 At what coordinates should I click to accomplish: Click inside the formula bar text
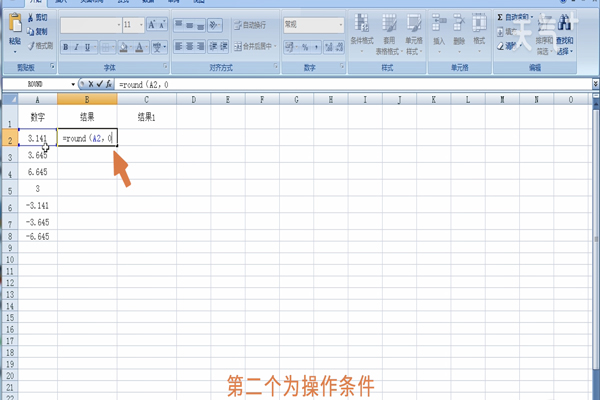[143, 85]
